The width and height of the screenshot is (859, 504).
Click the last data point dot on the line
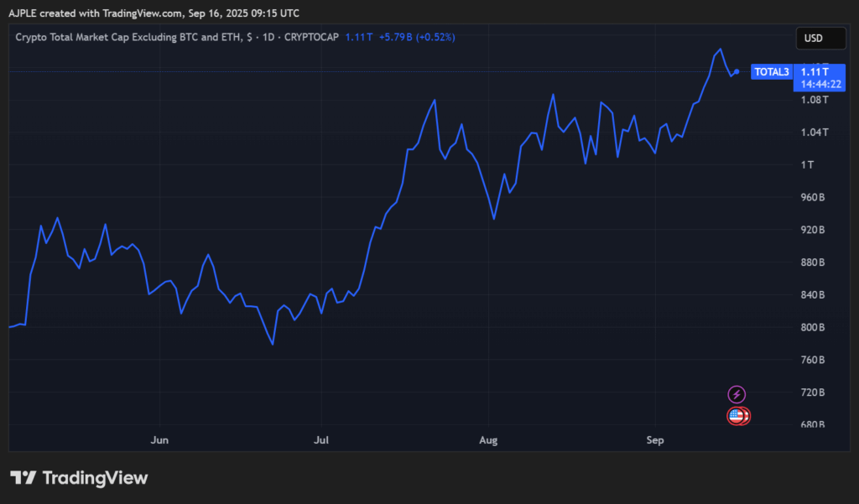click(x=737, y=72)
